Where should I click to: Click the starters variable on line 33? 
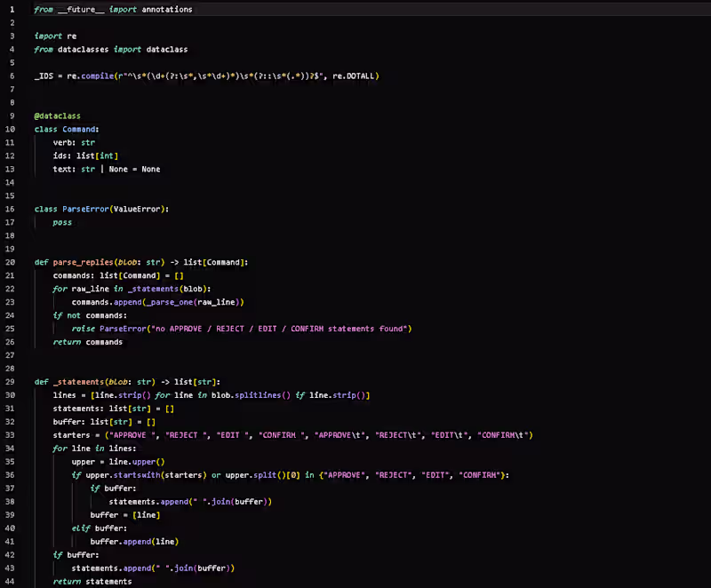tap(71, 435)
